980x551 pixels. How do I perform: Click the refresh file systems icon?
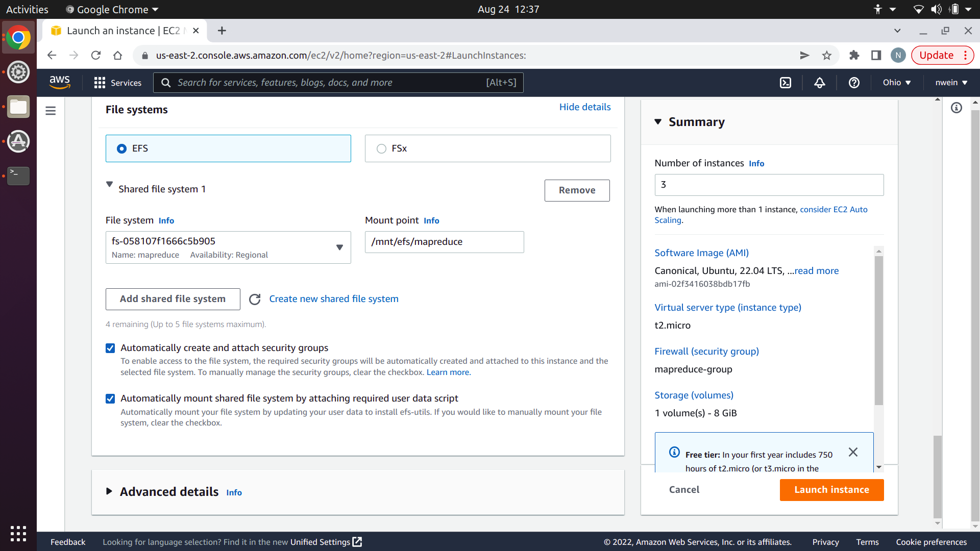point(255,299)
